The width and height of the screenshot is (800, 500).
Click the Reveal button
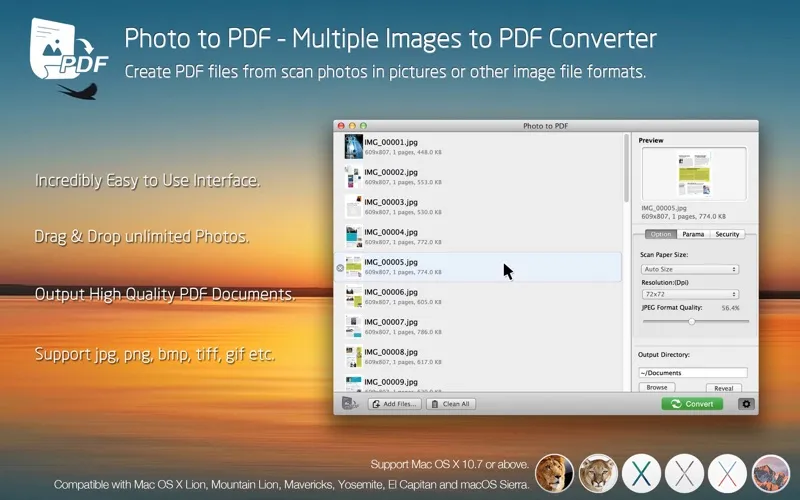click(x=723, y=388)
